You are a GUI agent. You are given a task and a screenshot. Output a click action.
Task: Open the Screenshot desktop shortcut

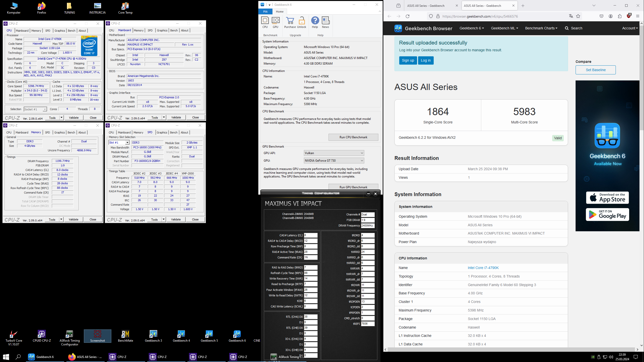(x=97, y=336)
